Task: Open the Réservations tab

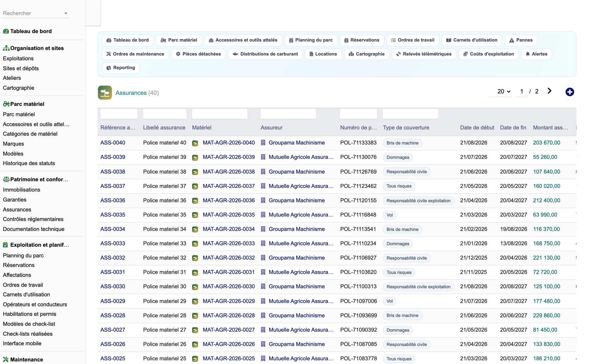Action: point(362,40)
